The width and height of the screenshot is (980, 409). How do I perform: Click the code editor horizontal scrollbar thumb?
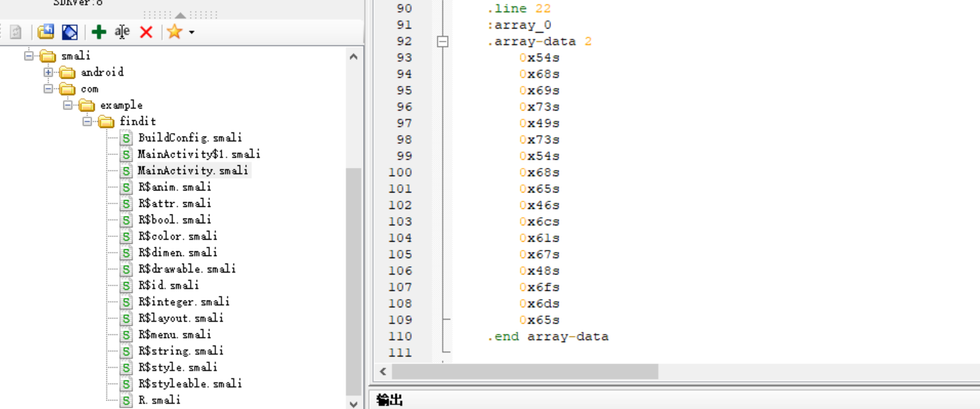tap(524, 371)
